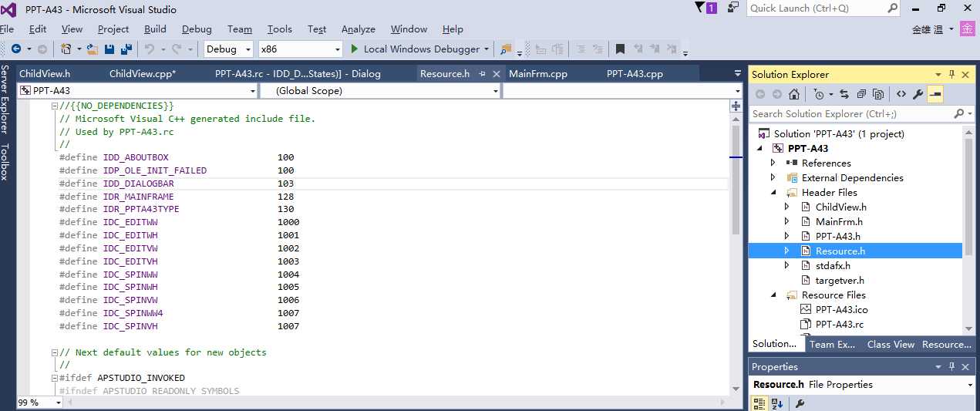Switch to the MainFrm.cpp tab
Screen dimensions: 980x411
pyautogui.click(x=538, y=74)
